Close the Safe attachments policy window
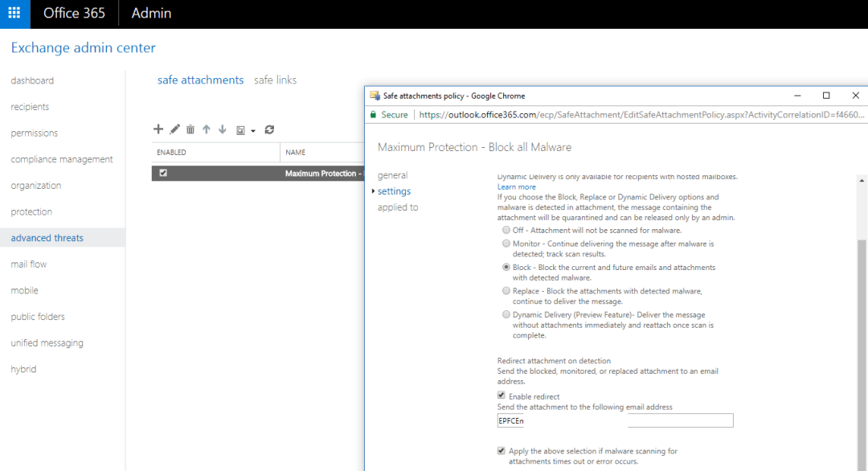868x471 pixels. coord(855,96)
